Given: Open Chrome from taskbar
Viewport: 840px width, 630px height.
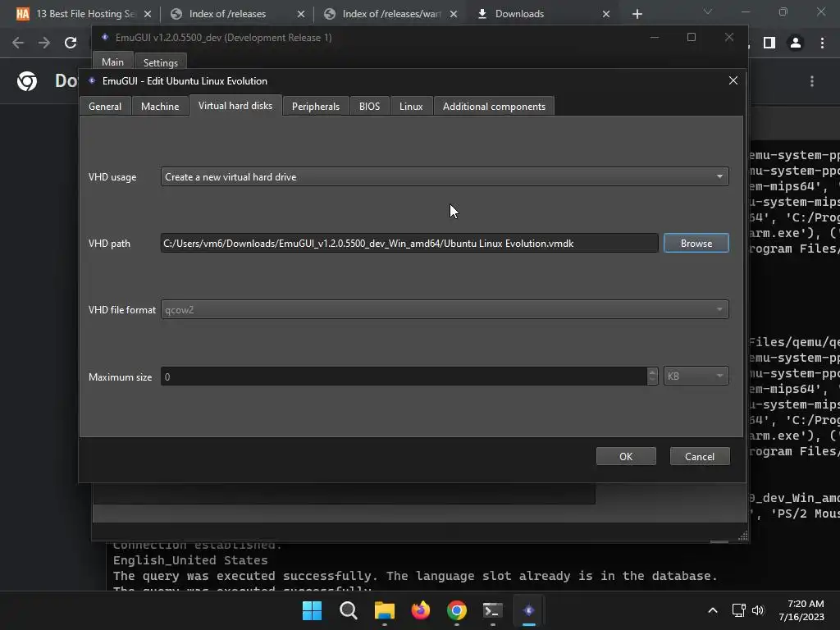Looking at the screenshot, I should pos(457,610).
